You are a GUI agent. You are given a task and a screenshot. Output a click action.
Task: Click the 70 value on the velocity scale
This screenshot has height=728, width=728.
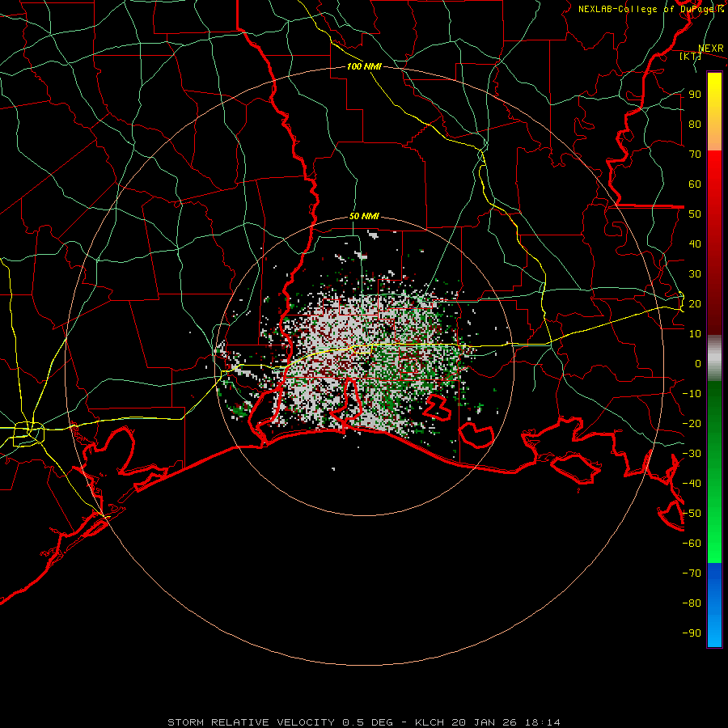coord(695,154)
